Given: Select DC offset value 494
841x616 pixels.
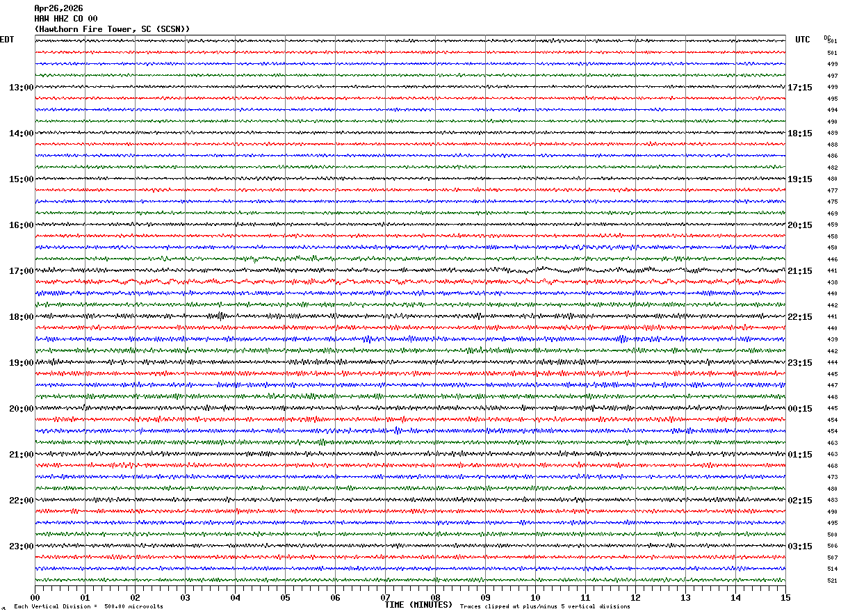Looking at the screenshot, I should pyautogui.click(x=832, y=111).
